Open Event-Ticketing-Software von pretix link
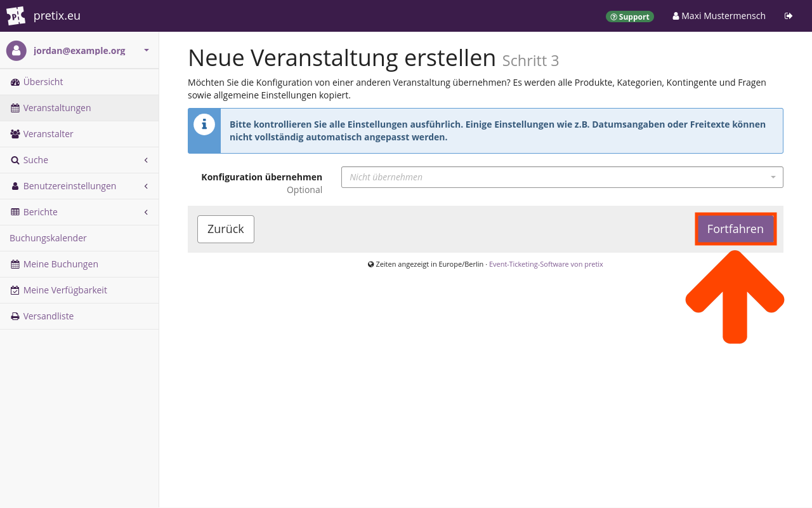This screenshot has width=812, height=508. tap(546, 264)
